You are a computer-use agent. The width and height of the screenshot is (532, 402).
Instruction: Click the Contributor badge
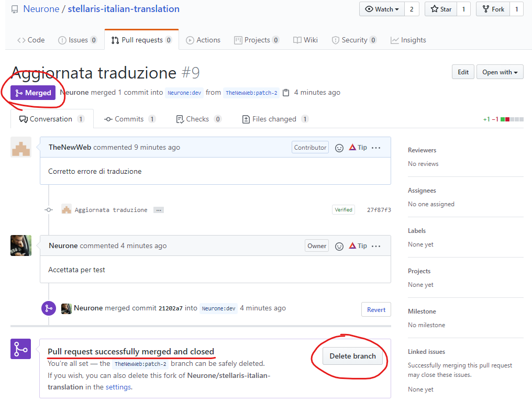[310, 147]
